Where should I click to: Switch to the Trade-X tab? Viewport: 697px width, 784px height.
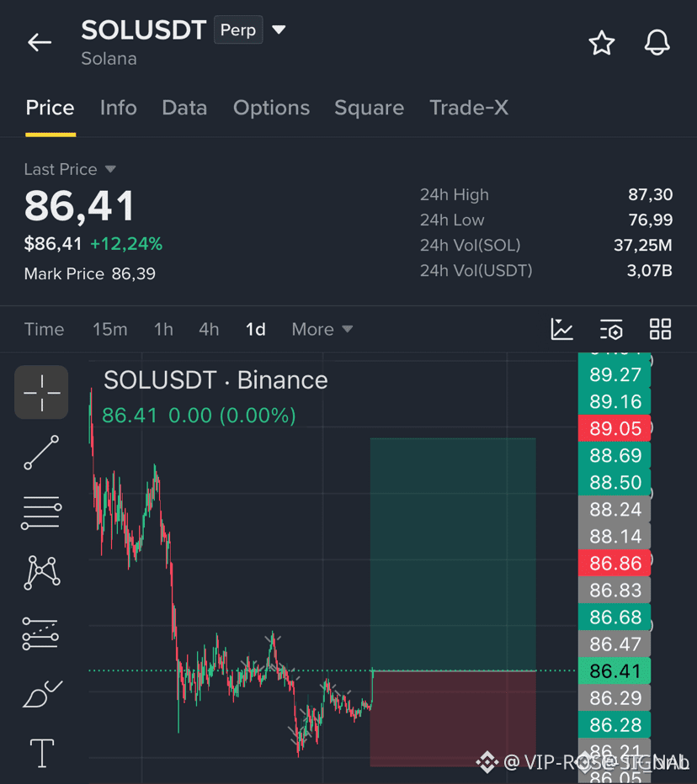coord(469,108)
